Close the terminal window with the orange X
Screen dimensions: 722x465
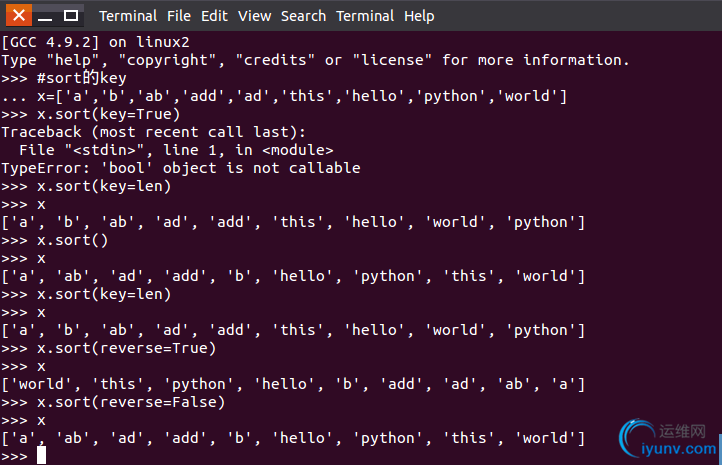pyautogui.click(x=19, y=16)
